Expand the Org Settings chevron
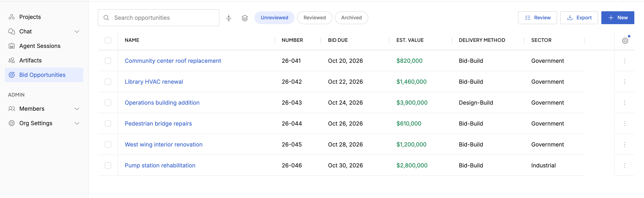Image resolution: width=644 pixels, height=198 pixels. (77, 123)
